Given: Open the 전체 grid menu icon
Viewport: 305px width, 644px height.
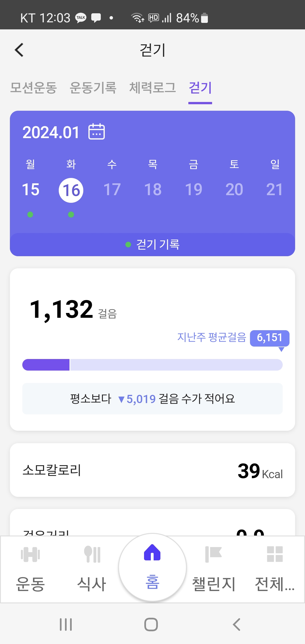Looking at the screenshot, I should coord(275,554).
